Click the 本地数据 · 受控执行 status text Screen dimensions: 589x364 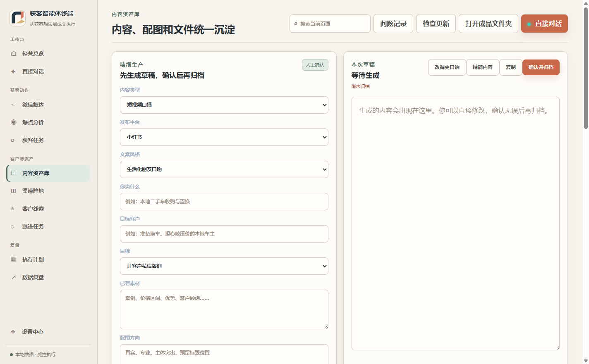pyautogui.click(x=35, y=354)
